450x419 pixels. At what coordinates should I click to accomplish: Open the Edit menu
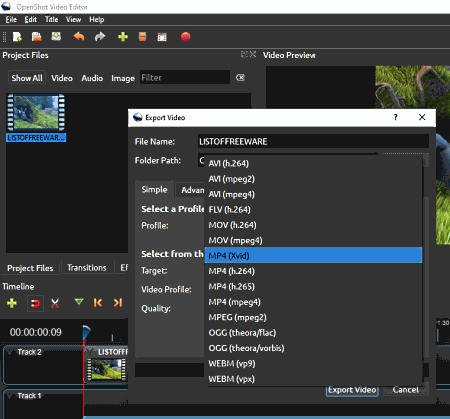point(30,20)
